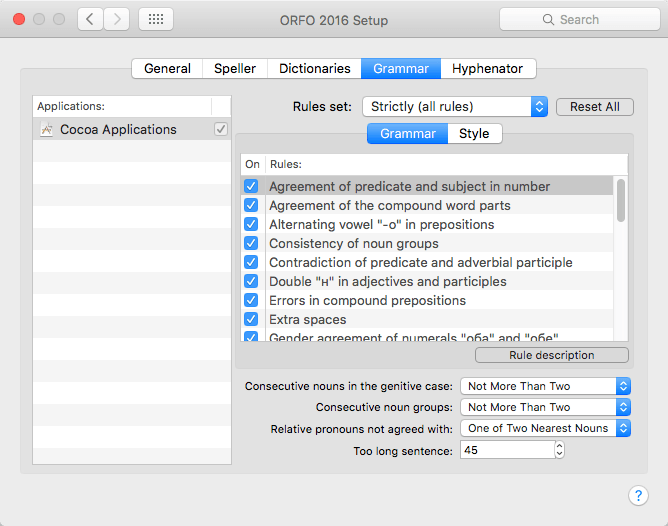Toggle Cocoa Applications checkbox
Image resolution: width=668 pixels, height=526 pixels.
221,129
